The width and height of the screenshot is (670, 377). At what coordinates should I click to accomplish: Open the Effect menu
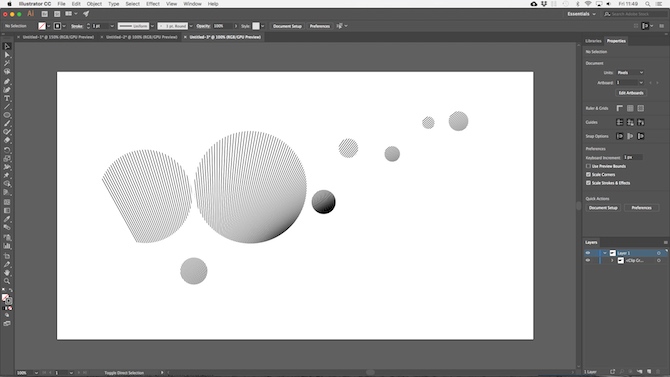click(x=153, y=4)
